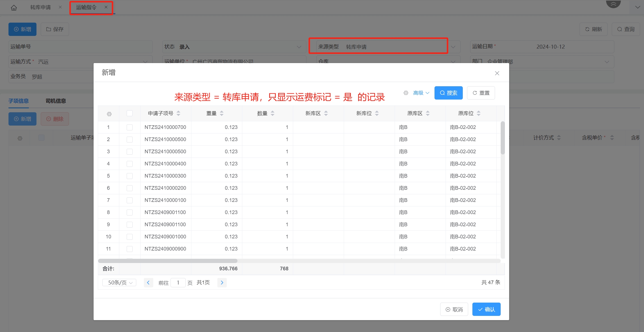644x332 pixels.
Task: Click the search filter settings gear beside 高级
Action: (406, 93)
